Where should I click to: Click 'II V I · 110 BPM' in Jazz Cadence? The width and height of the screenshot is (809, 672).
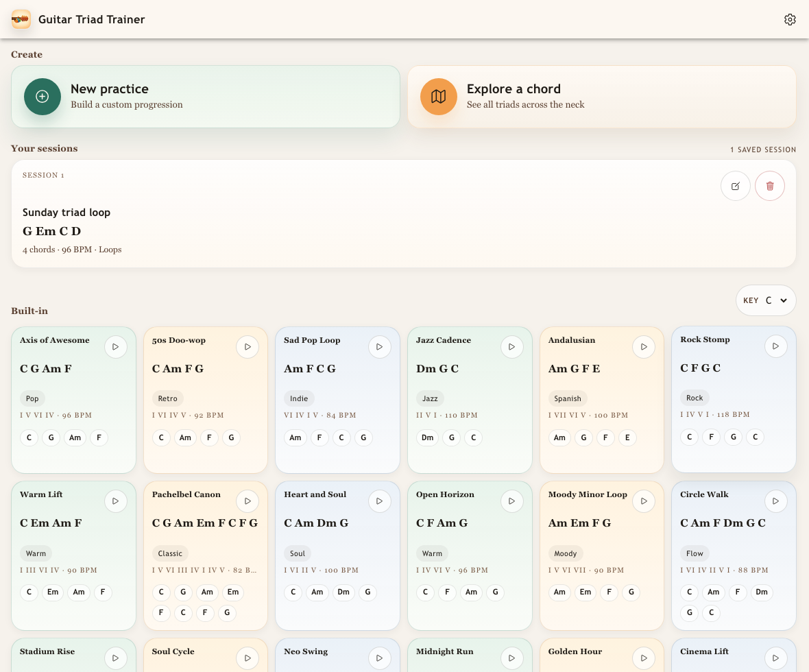click(447, 415)
